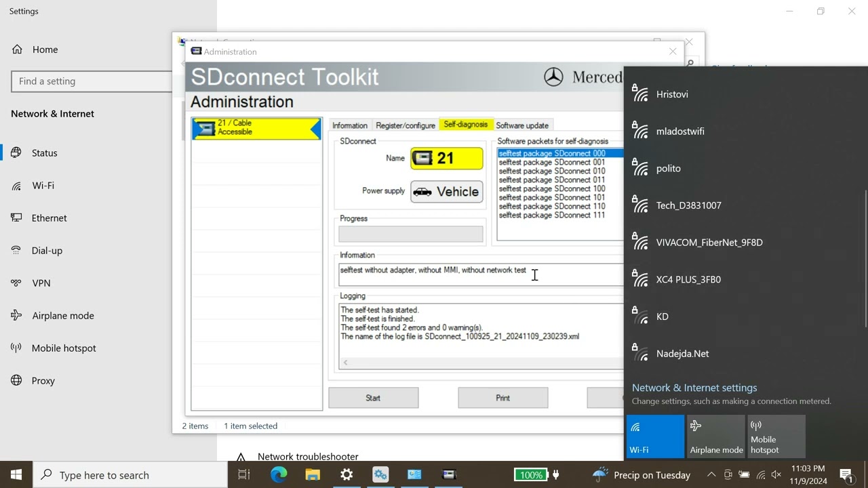Open Network & Internet settings link

click(694, 388)
